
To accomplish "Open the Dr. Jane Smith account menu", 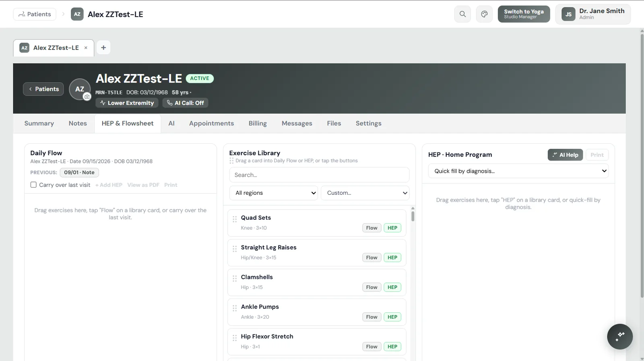I will 593,14.
